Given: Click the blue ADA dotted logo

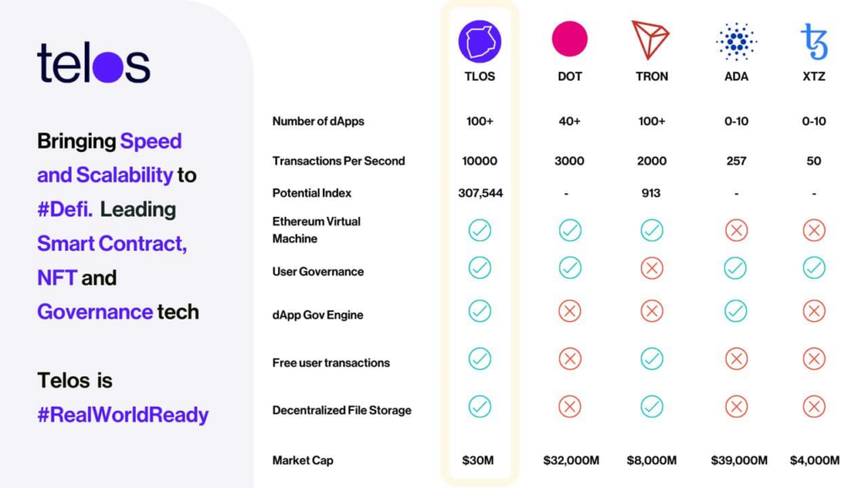Looking at the screenshot, I should click(736, 41).
